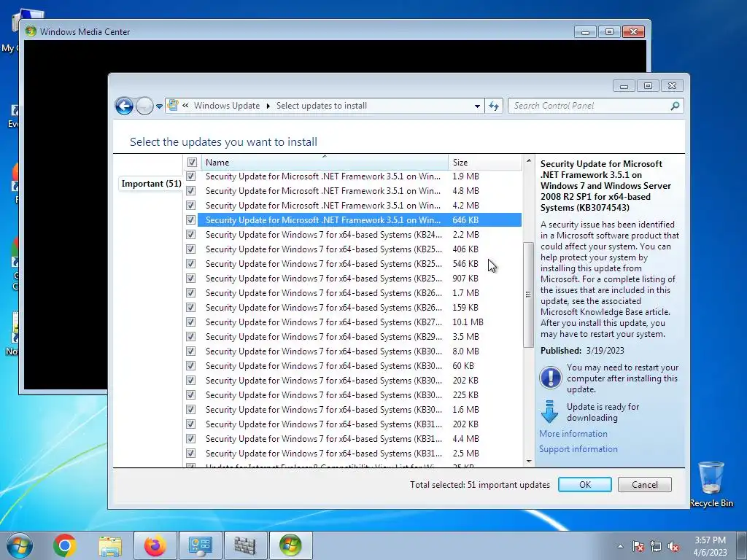The width and height of the screenshot is (747, 560).
Task: Open the firewall brick wall taskbar item
Action: [x=245, y=545]
